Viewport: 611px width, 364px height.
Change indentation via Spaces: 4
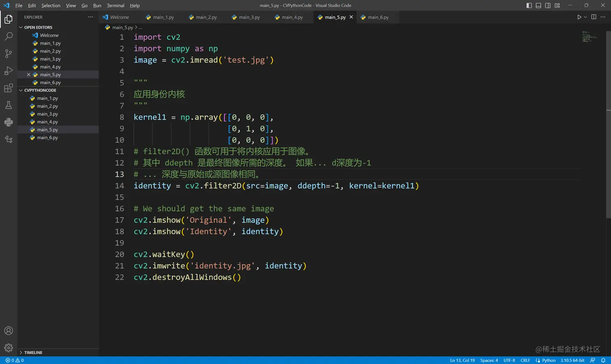pos(489,360)
